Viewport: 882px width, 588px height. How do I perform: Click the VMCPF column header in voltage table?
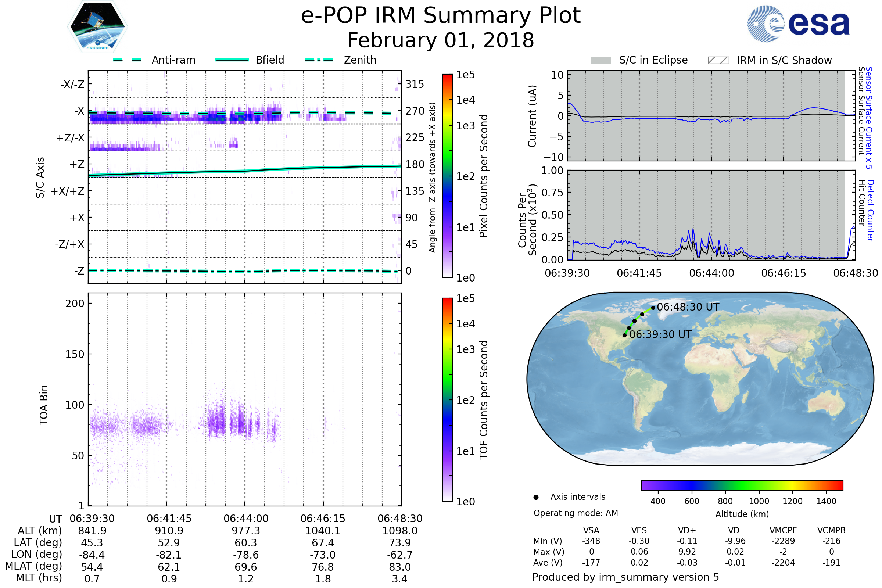pos(783,530)
